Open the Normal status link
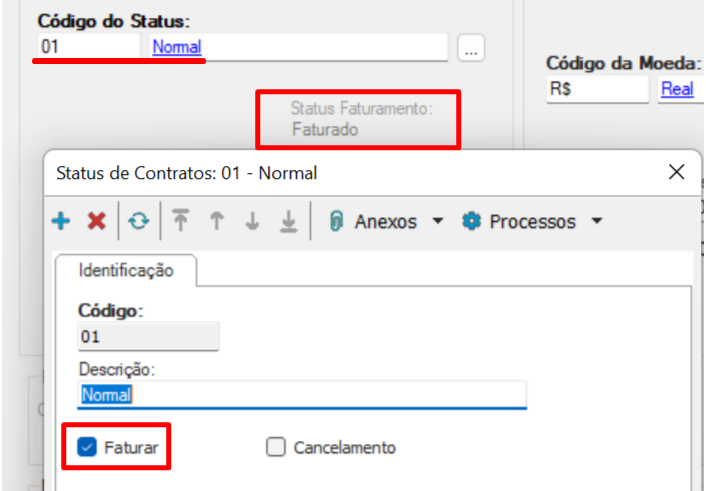This screenshot has width=706, height=491. pos(177,47)
